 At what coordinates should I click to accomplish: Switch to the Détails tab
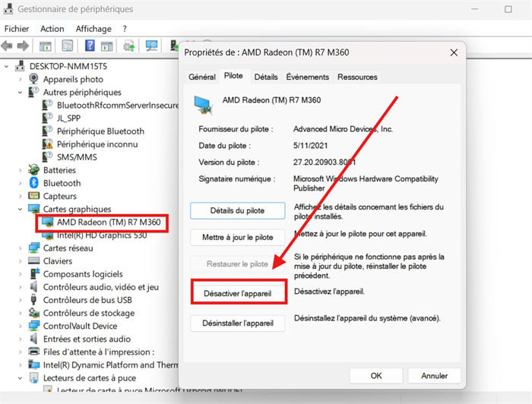coord(266,77)
